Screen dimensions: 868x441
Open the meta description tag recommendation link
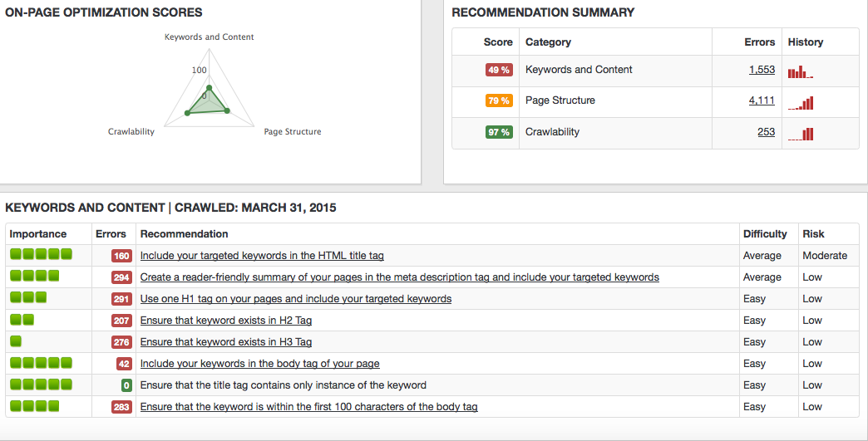[399, 277]
